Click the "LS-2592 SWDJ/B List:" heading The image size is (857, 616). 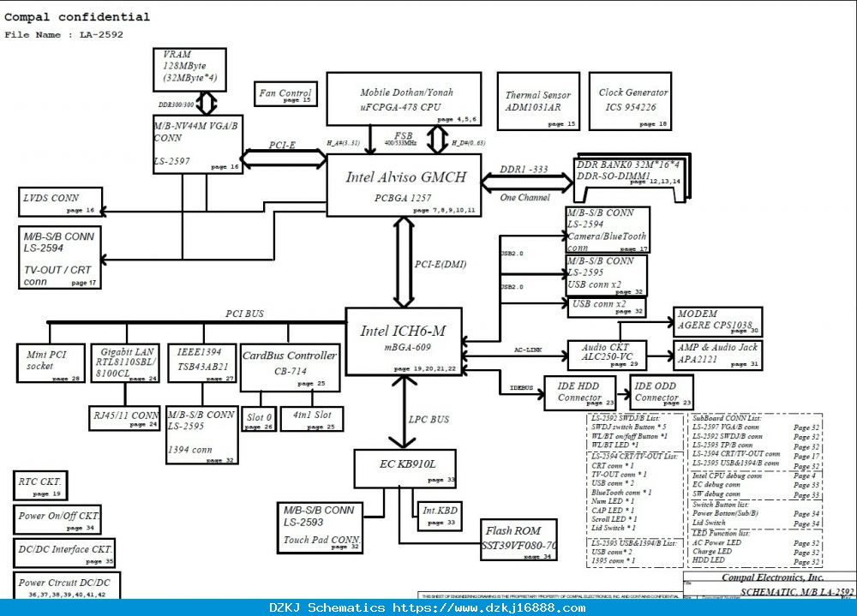(626, 418)
